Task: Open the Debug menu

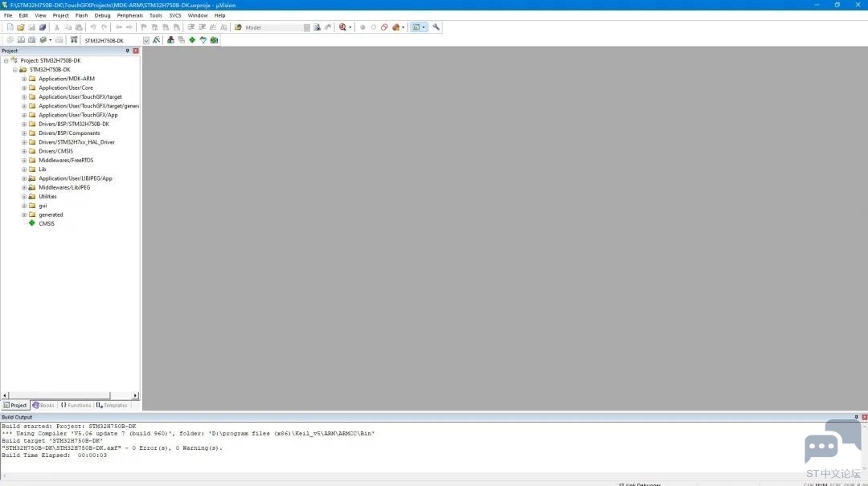Action: tap(102, 15)
